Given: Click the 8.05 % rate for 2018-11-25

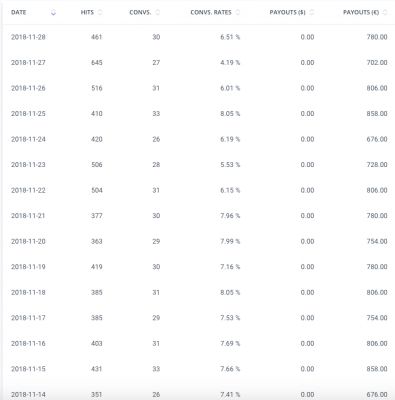Looking at the screenshot, I should coord(230,114).
